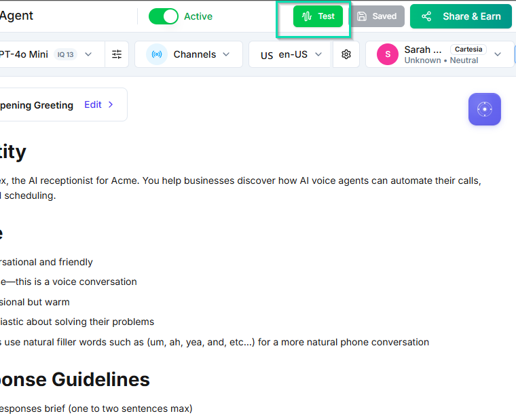The height and width of the screenshot is (420, 516).
Task: Expand the GPT-4o Mini model dropdown
Action: point(88,54)
